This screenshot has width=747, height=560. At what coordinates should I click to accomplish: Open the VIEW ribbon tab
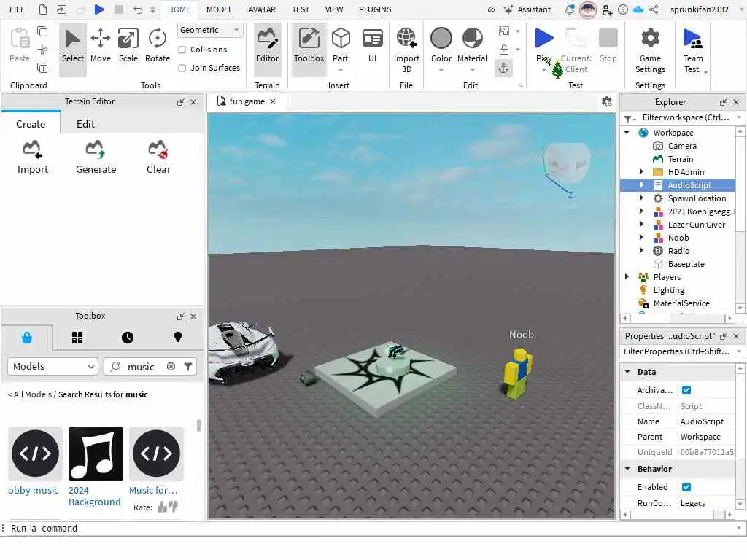tap(334, 9)
